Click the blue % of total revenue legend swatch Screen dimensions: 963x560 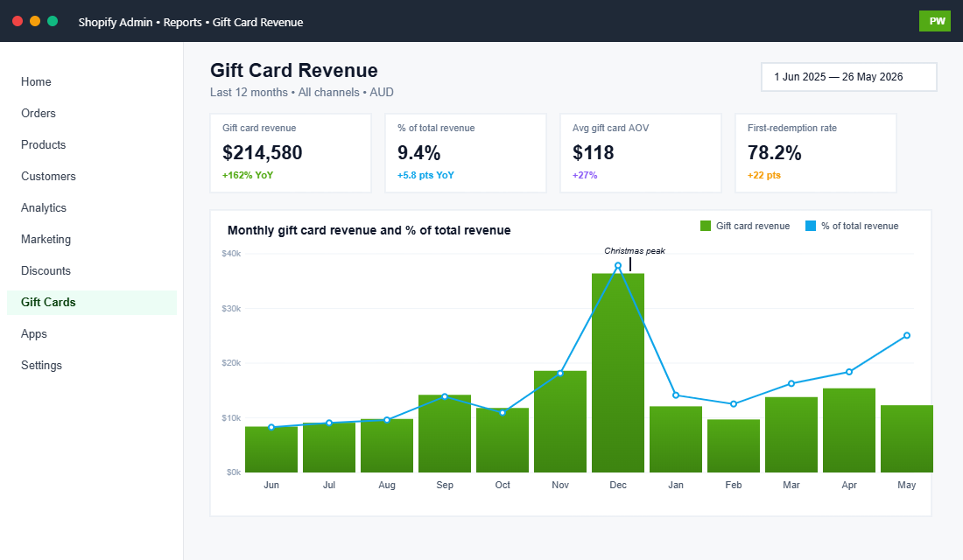811,226
